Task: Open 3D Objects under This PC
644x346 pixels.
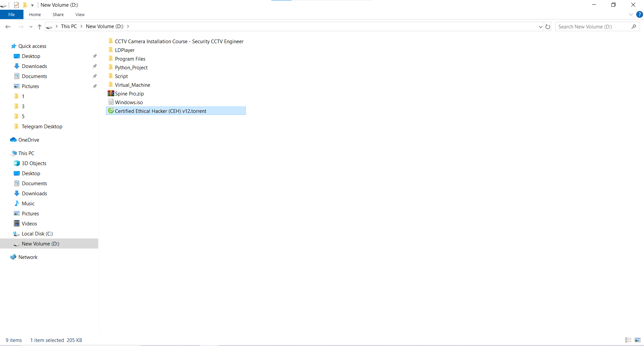Action: click(34, 163)
